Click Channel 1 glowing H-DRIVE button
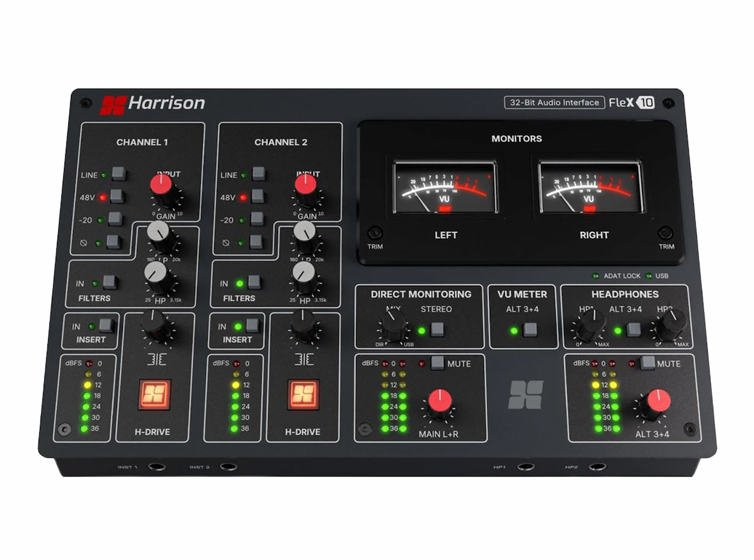This screenshot has width=754, height=560. click(155, 394)
